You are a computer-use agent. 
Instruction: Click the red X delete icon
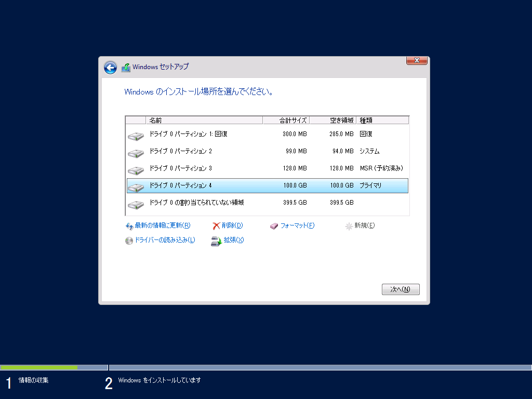click(215, 225)
